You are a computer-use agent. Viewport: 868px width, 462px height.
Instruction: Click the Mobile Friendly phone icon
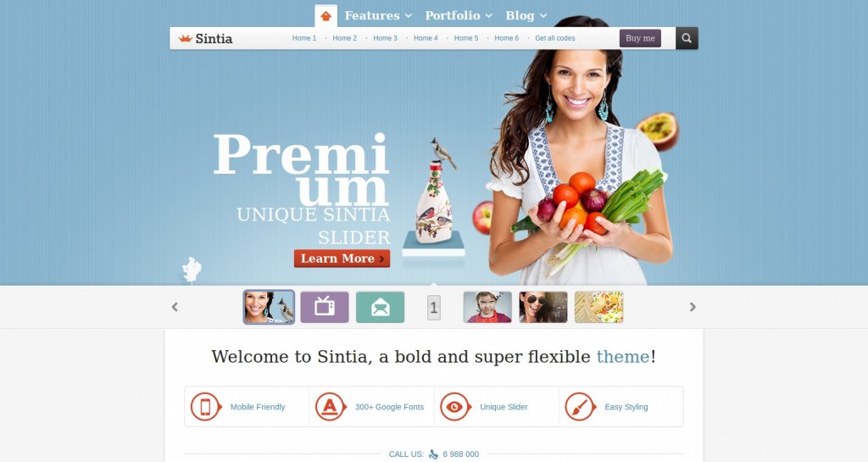coord(205,407)
